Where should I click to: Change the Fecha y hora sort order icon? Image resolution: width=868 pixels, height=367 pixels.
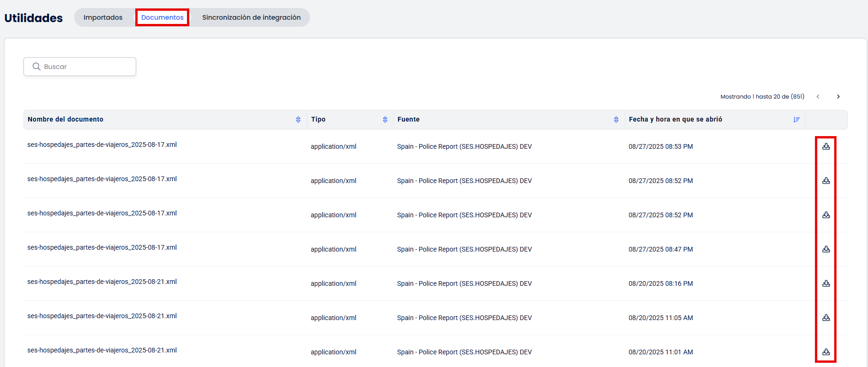pyautogui.click(x=797, y=120)
